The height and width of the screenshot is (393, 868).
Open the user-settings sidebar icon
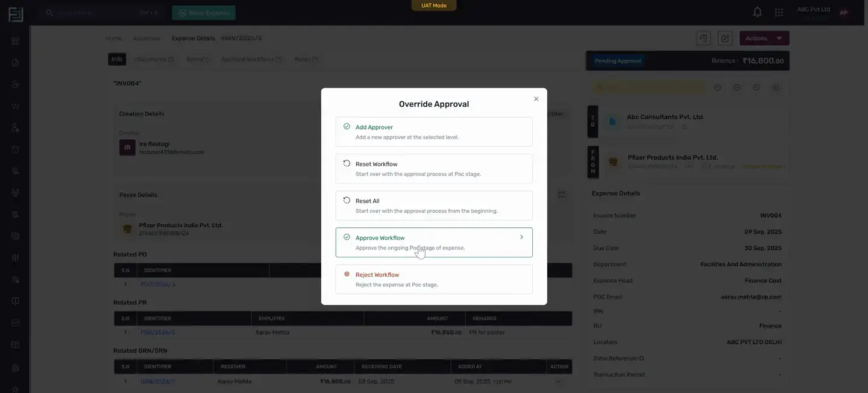(15, 127)
